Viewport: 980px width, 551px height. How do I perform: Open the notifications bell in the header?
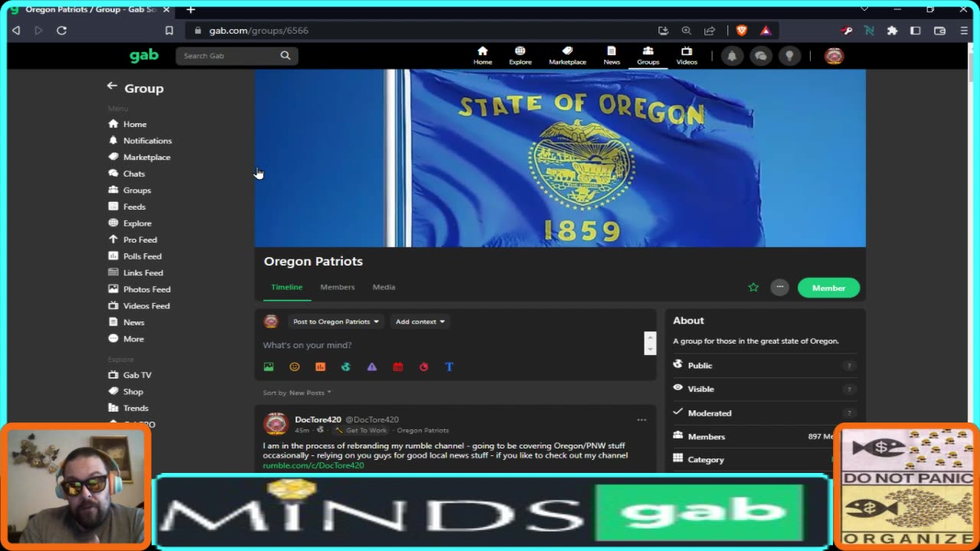[732, 56]
